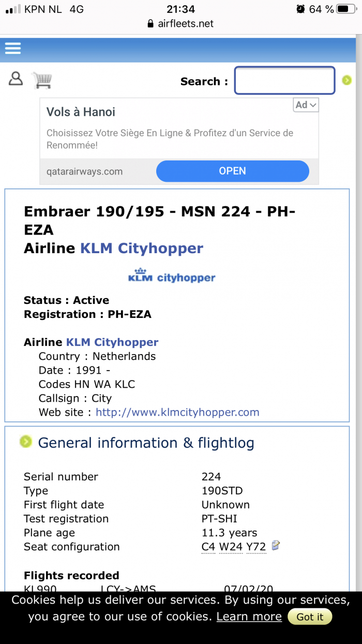
Task: Click the seat configuration edit icon
Action: [x=276, y=545]
